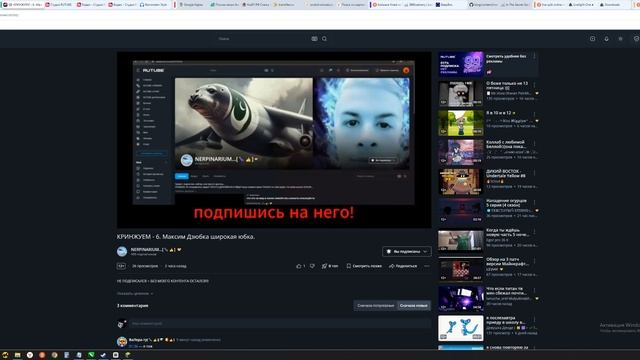The image size is (640, 360).
Task: Open options menu for the ad banner
Action: click(x=534, y=56)
